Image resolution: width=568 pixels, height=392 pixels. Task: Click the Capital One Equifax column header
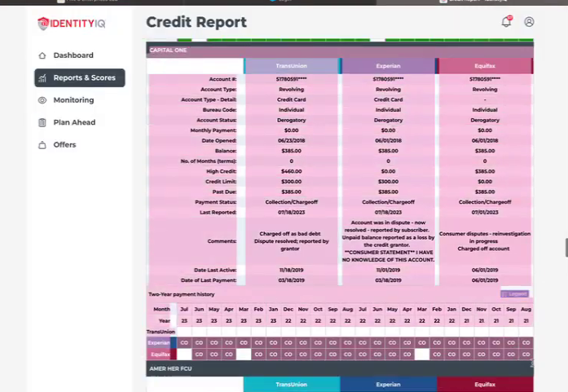pyautogui.click(x=485, y=66)
